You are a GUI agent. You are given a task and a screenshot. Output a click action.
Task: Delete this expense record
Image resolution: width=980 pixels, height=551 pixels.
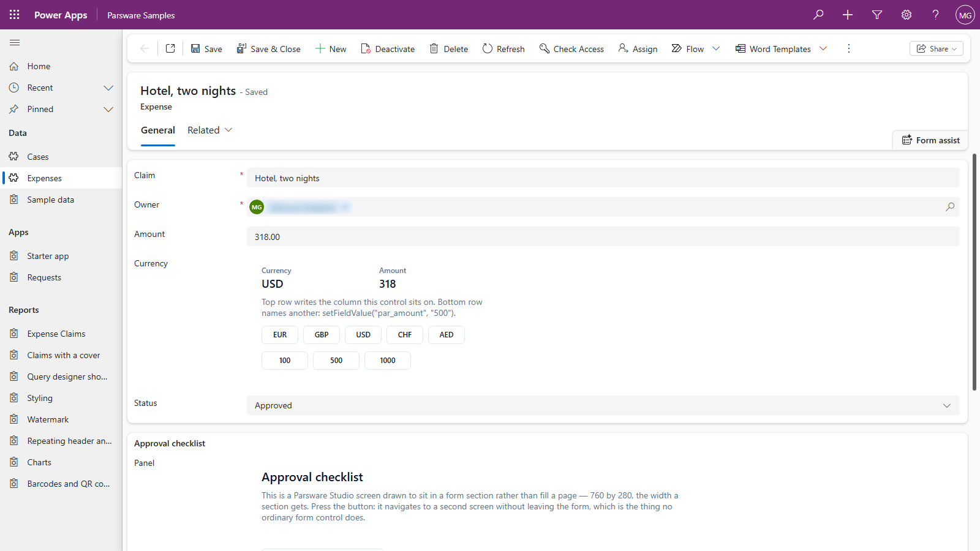pyautogui.click(x=448, y=48)
